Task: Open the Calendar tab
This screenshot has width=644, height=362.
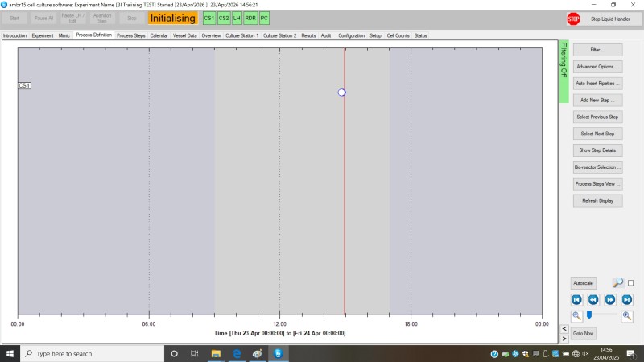Action: point(159,35)
